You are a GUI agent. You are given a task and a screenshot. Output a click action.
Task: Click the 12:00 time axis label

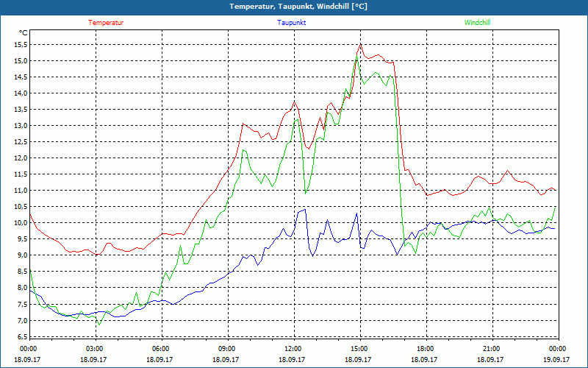[x=292, y=349]
